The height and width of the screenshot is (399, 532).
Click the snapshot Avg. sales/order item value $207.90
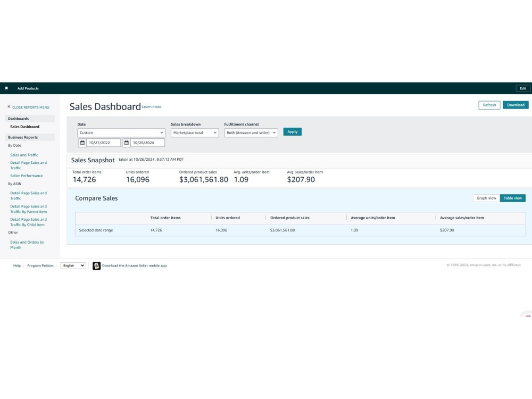(x=301, y=179)
